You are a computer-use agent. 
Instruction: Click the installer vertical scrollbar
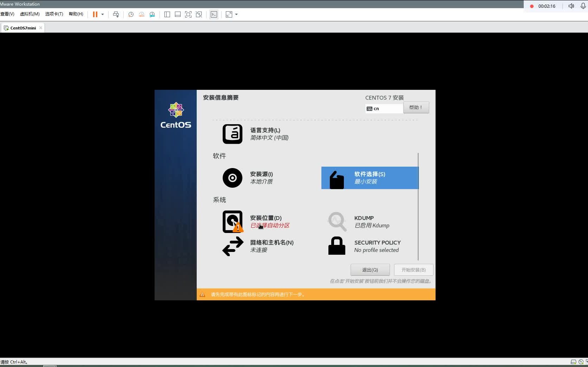(418, 206)
